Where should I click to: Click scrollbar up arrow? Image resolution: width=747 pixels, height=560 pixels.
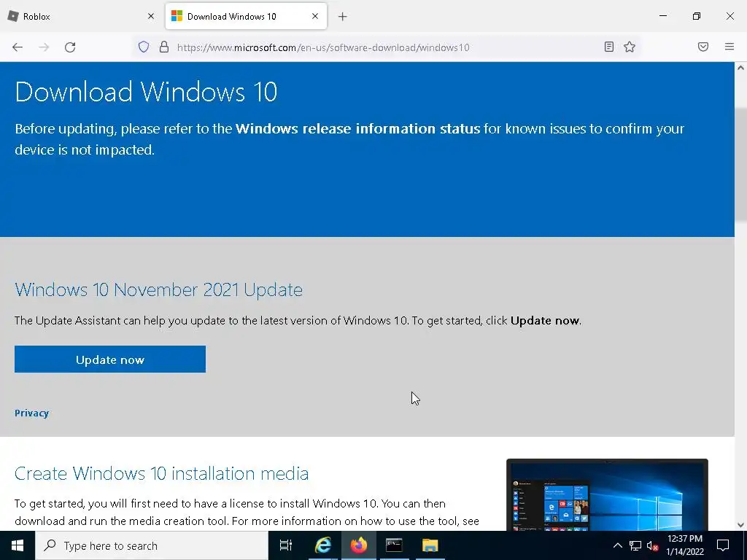(x=740, y=68)
